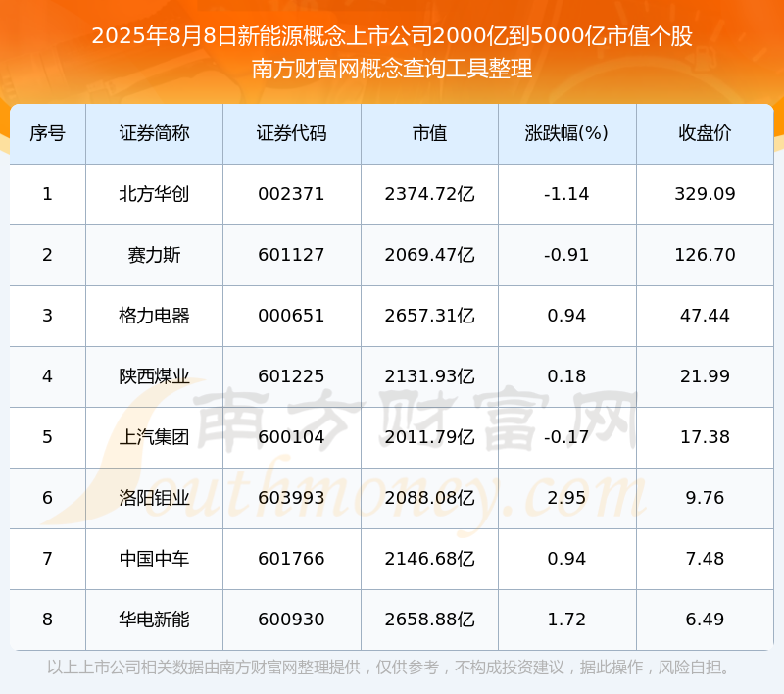Click closing price 21.99
The width and height of the screenshot is (784, 694).
pos(705,376)
